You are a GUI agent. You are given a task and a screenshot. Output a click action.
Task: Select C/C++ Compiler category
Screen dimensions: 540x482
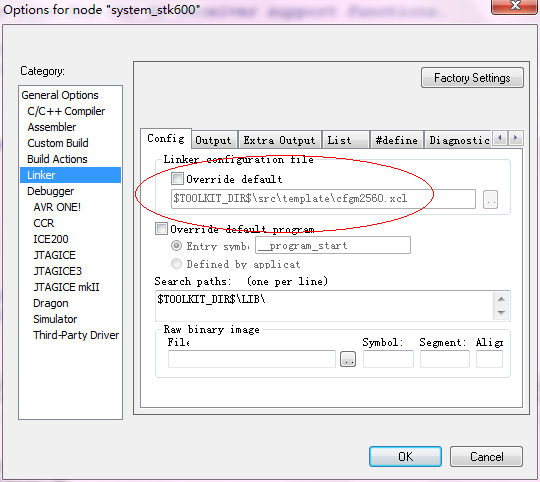click(x=66, y=111)
